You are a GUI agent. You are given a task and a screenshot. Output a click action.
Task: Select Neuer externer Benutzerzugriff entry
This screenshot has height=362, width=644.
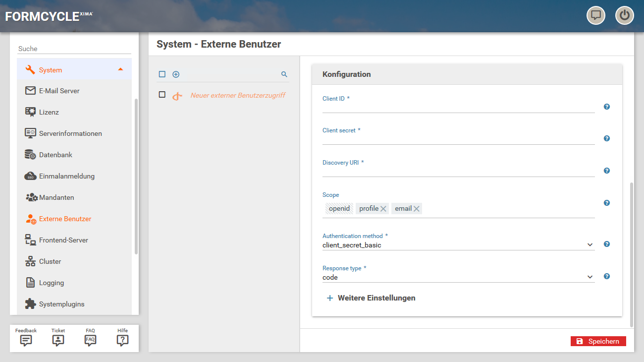tap(238, 95)
